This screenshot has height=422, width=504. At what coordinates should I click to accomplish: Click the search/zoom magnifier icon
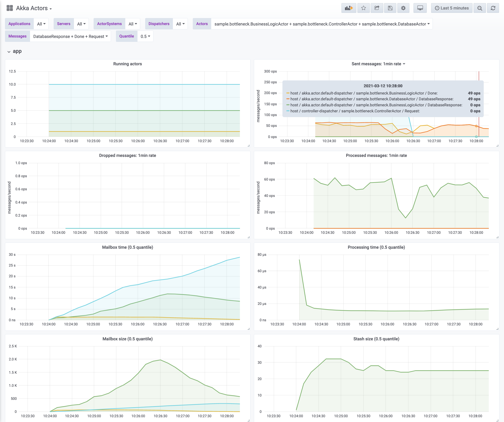pos(481,8)
